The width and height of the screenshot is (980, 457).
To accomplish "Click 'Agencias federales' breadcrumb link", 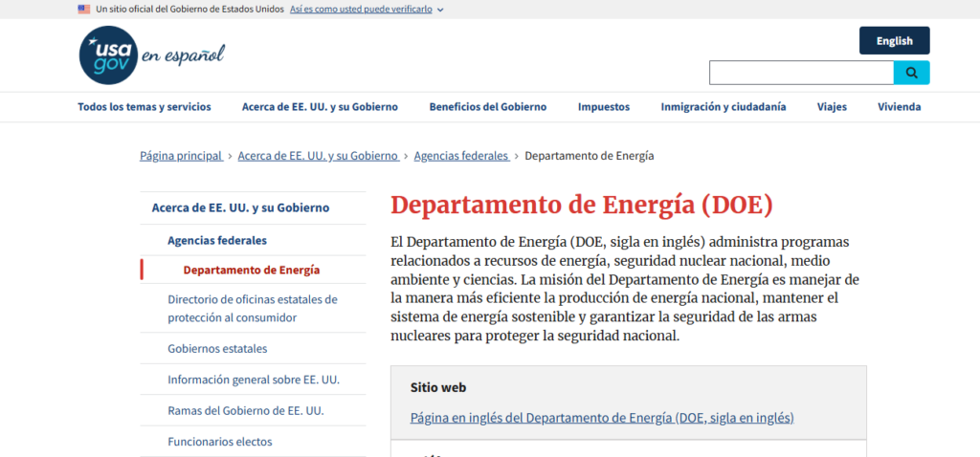I will click(460, 155).
